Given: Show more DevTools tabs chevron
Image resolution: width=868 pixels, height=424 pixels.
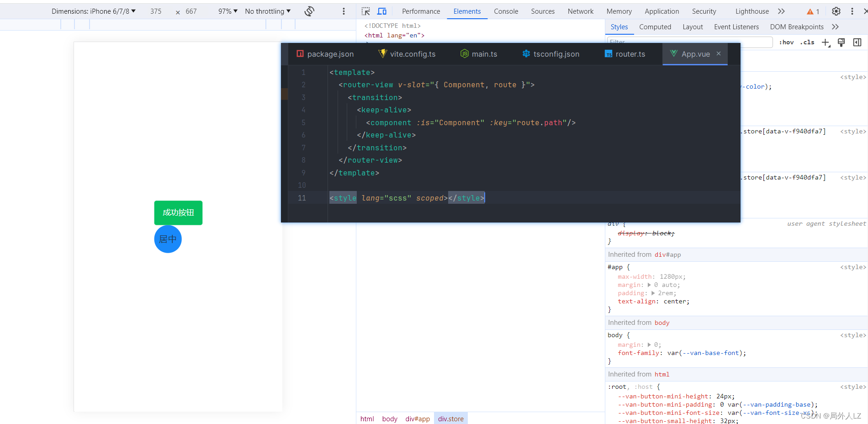Looking at the screenshot, I should (x=781, y=11).
